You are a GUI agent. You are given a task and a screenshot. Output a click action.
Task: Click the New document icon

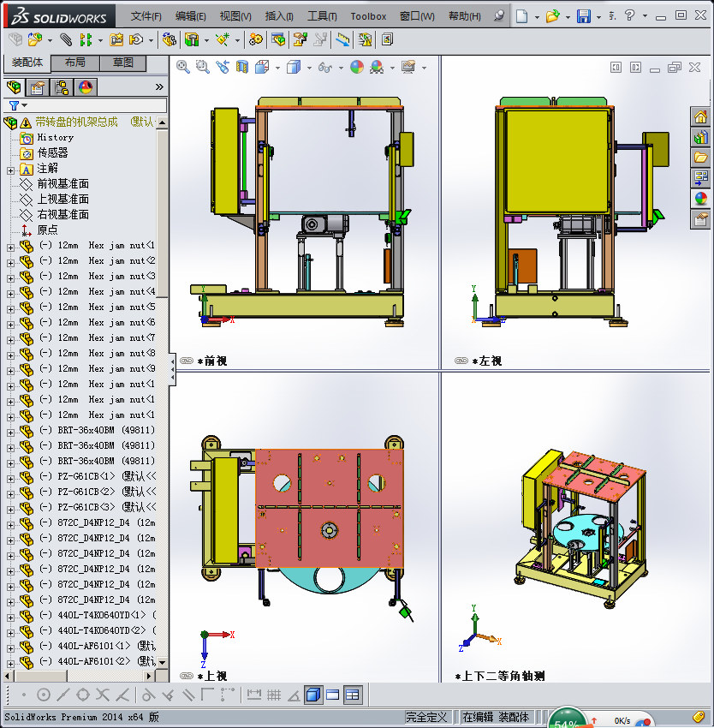pyautogui.click(x=522, y=16)
